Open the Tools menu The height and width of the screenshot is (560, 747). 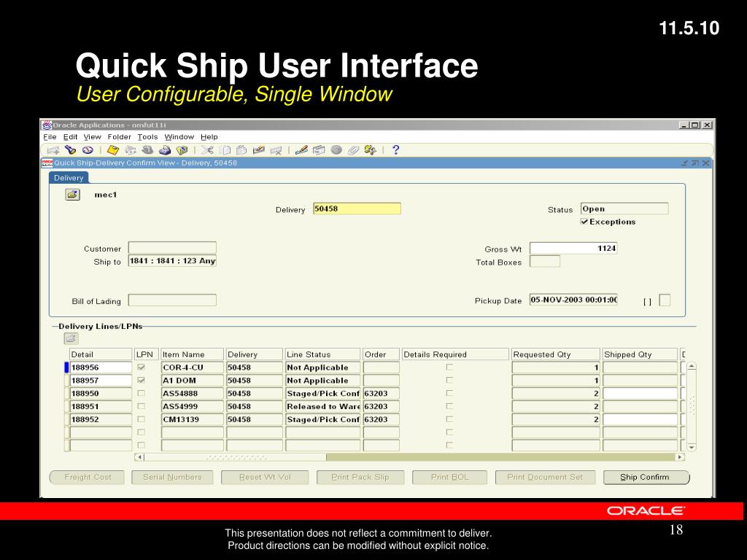click(147, 137)
